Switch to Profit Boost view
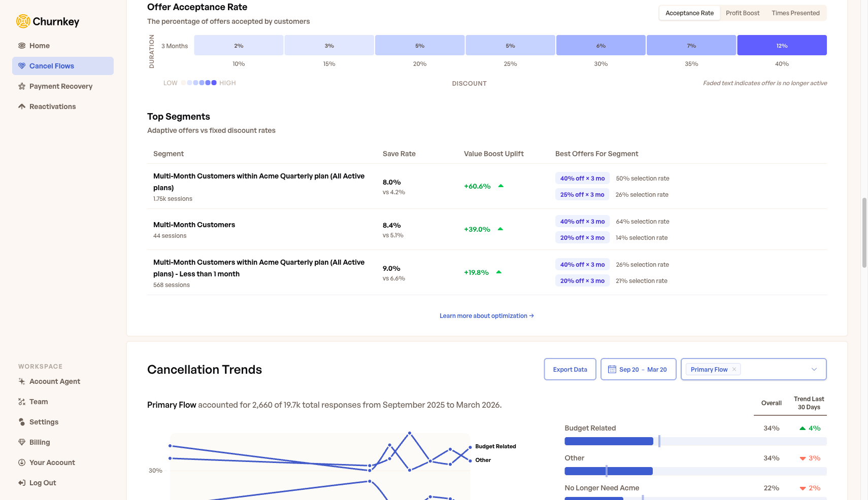The image size is (868, 500). [742, 13]
